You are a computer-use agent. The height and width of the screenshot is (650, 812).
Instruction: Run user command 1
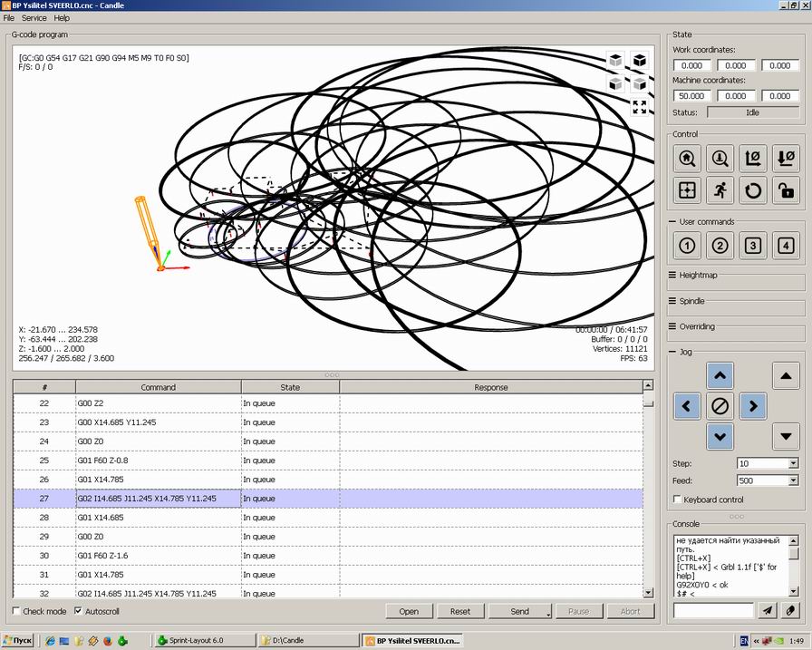tap(687, 246)
